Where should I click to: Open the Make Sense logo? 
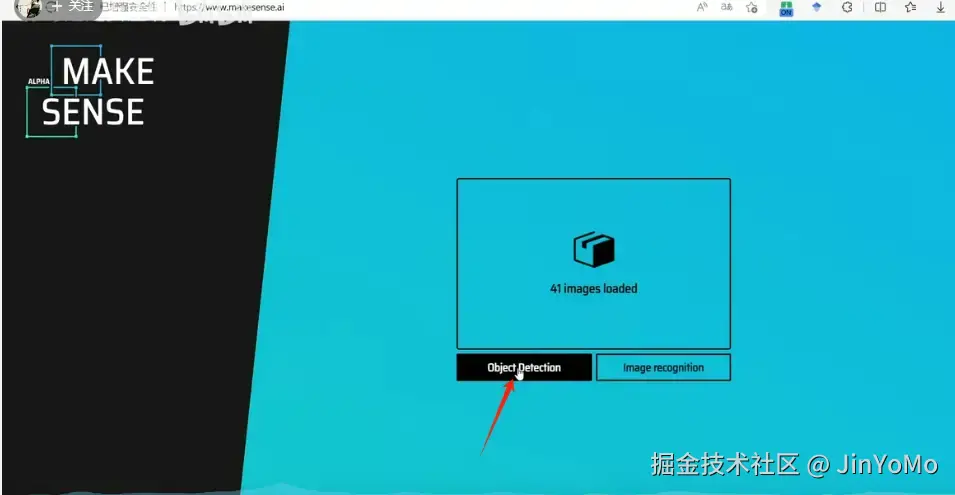[x=90, y=91]
